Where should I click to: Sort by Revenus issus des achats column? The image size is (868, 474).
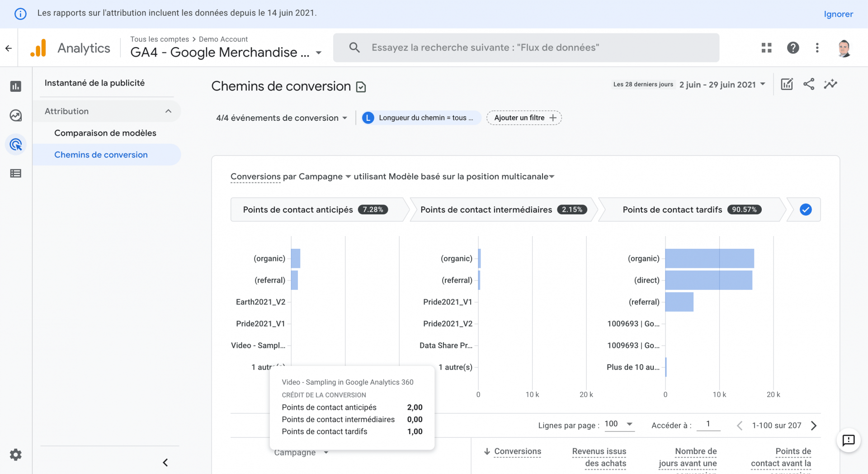point(599,457)
